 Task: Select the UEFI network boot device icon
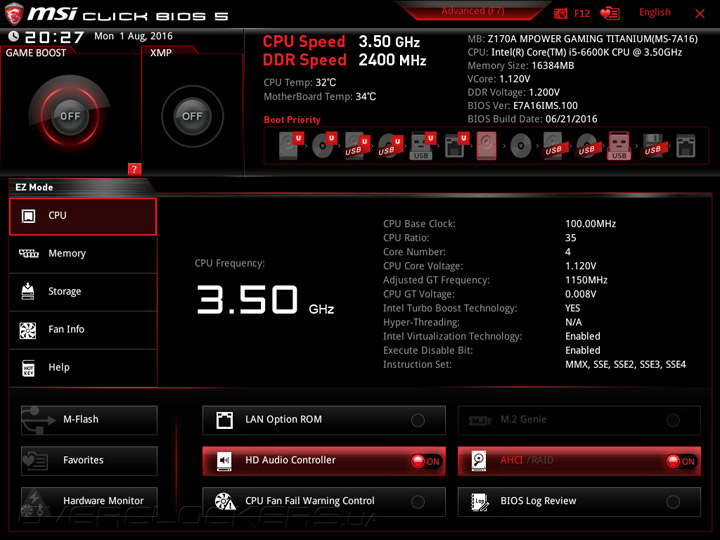coord(456,146)
